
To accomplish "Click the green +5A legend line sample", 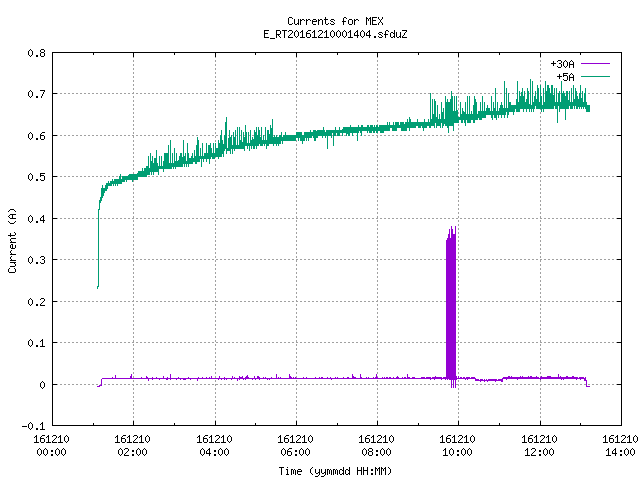I will [595, 76].
